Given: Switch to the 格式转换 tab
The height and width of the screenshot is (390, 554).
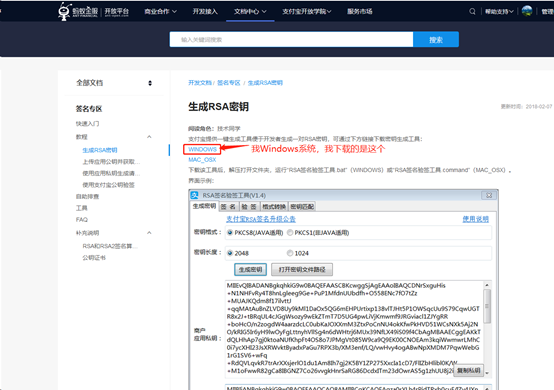Looking at the screenshot, I should [x=274, y=207].
